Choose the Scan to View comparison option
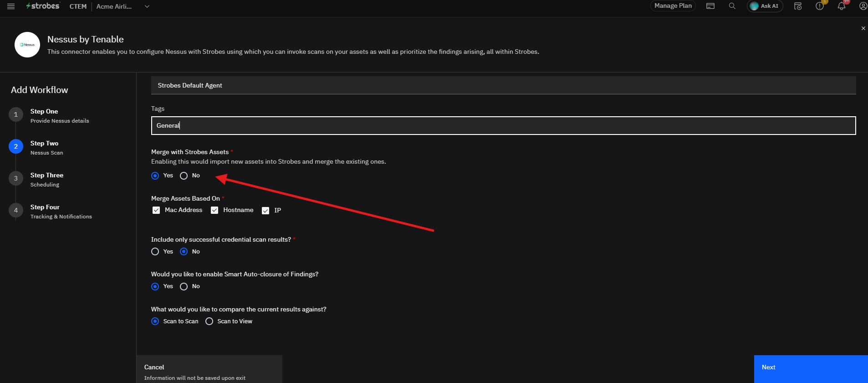The image size is (868, 383). (x=209, y=321)
